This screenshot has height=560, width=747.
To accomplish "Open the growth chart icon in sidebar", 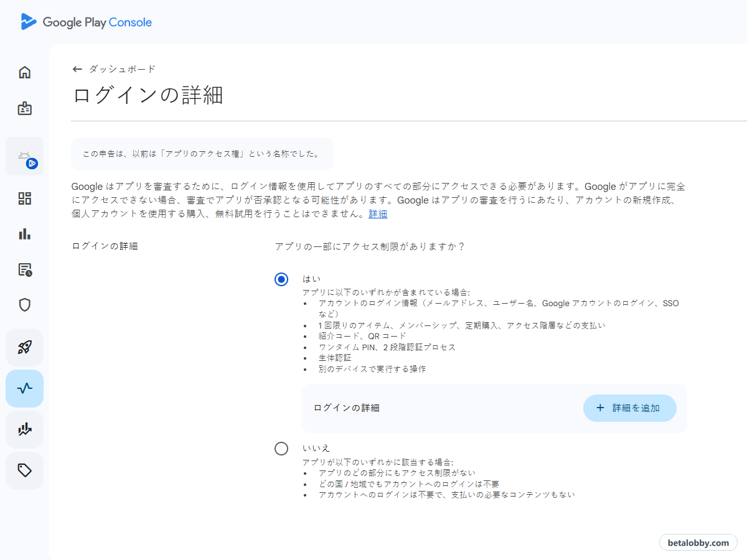I will 24,429.
